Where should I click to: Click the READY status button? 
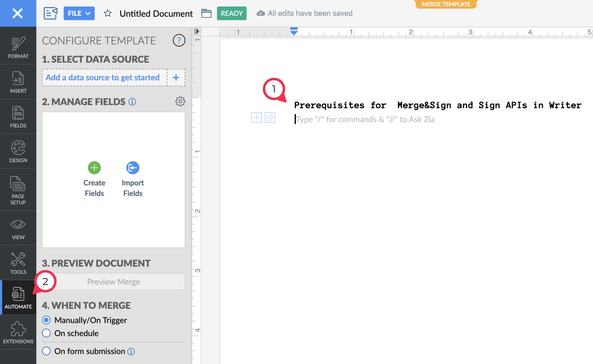[x=232, y=13]
